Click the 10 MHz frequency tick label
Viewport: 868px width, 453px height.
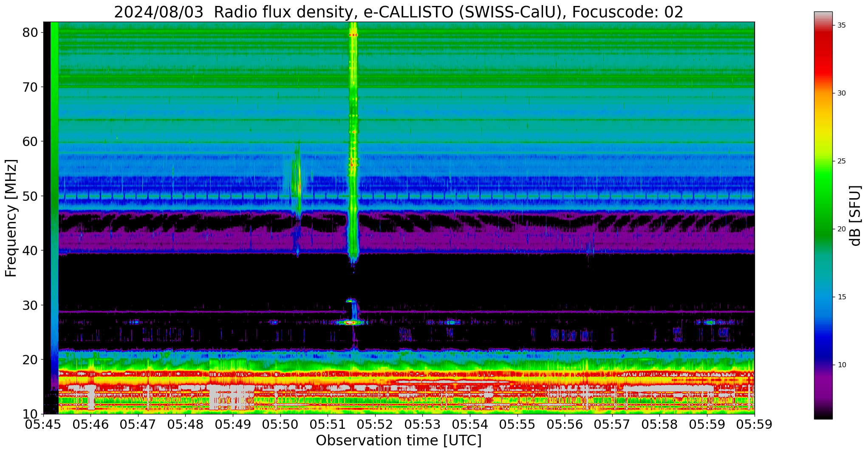pos(30,414)
